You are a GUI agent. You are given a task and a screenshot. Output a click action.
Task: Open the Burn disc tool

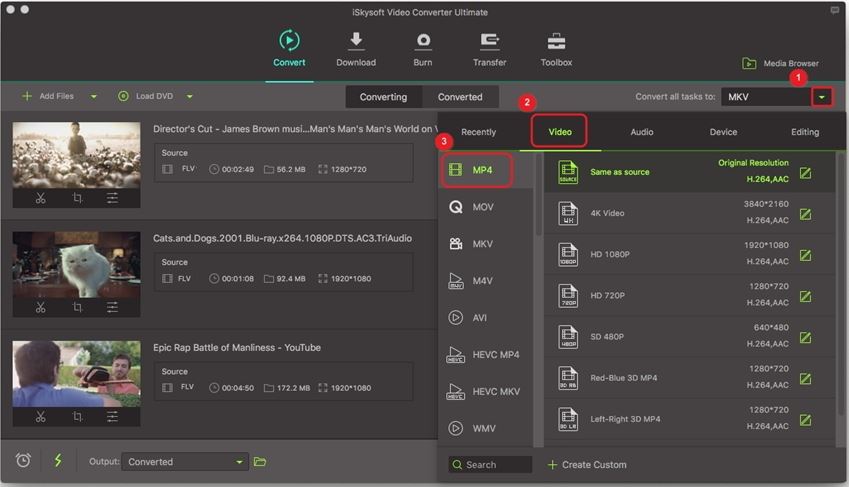point(423,42)
